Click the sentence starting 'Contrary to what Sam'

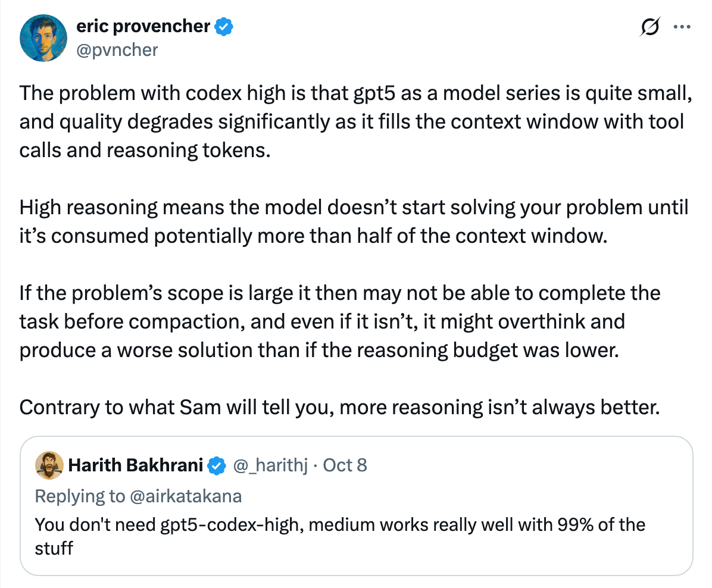coord(339,407)
